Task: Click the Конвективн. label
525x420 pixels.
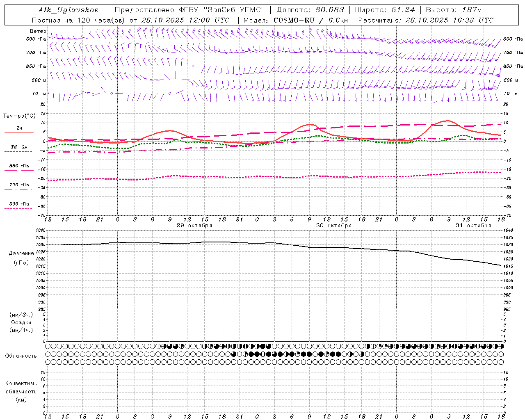Action: click(x=21, y=383)
